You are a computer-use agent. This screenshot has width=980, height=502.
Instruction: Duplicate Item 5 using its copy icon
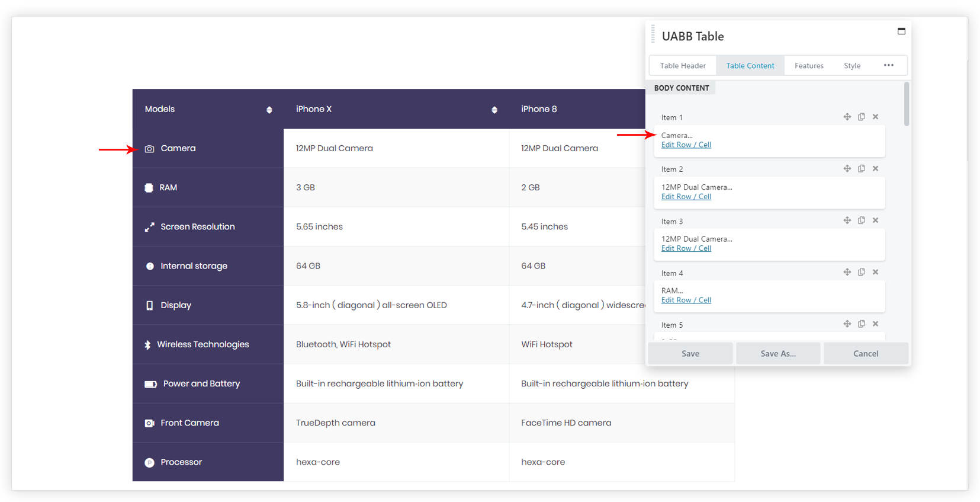tap(861, 324)
